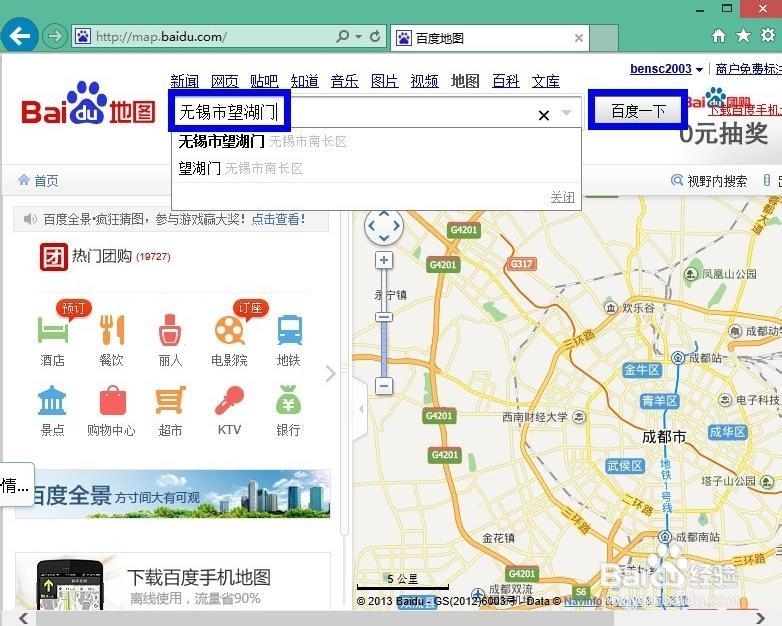The width and height of the screenshot is (782, 626).
Task: Select the 地铁 subway category icon
Action: [x=289, y=330]
